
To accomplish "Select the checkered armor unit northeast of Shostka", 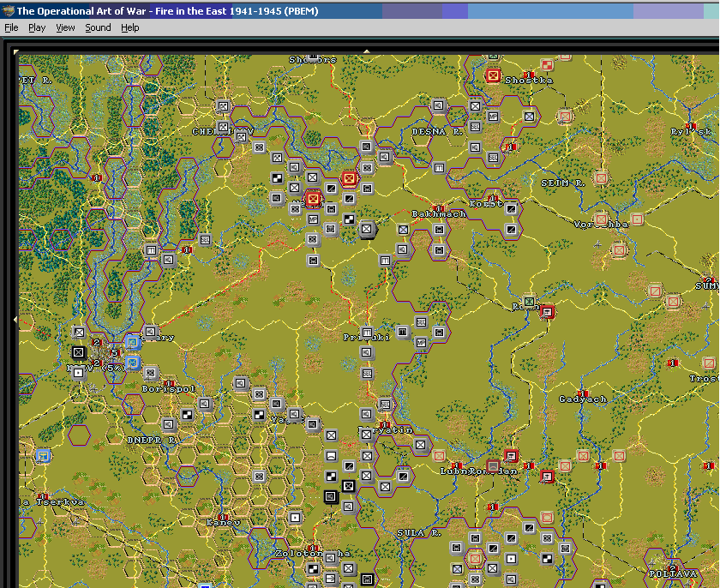I will tap(547, 65).
